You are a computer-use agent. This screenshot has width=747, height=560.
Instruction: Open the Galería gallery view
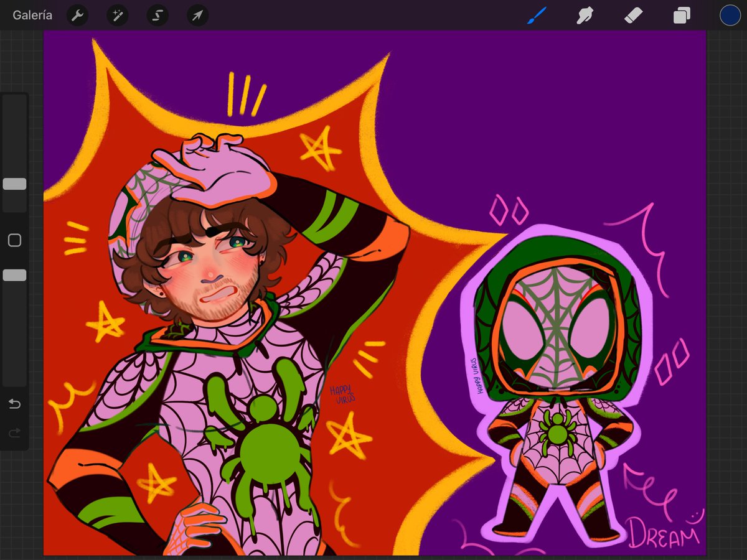tap(32, 16)
